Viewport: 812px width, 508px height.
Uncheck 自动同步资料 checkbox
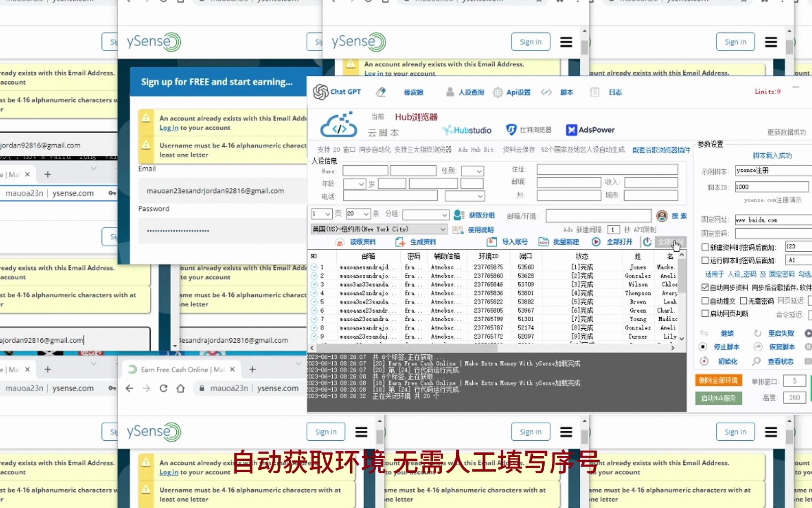tap(705, 287)
